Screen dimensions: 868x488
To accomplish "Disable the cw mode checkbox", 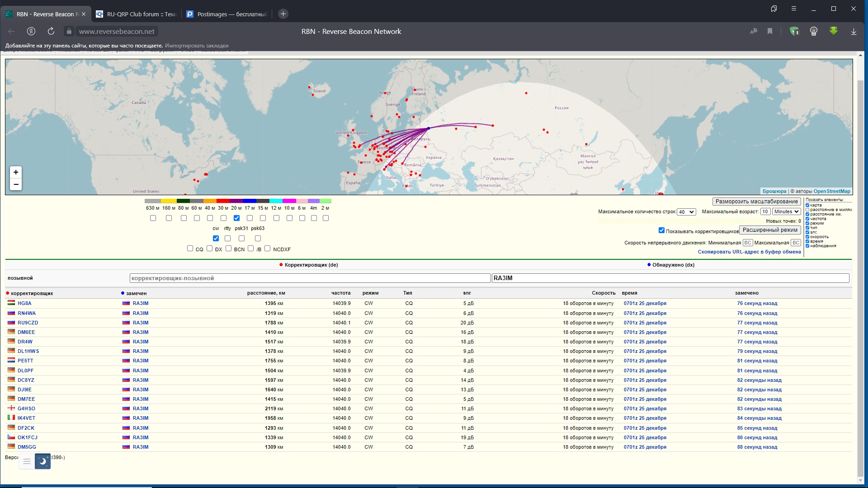I will pos(216,239).
